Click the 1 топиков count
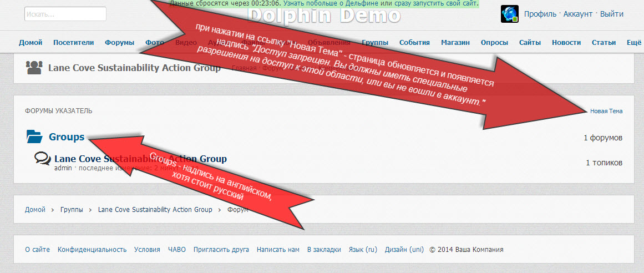This screenshot has height=273, width=644. coord(604,163)
